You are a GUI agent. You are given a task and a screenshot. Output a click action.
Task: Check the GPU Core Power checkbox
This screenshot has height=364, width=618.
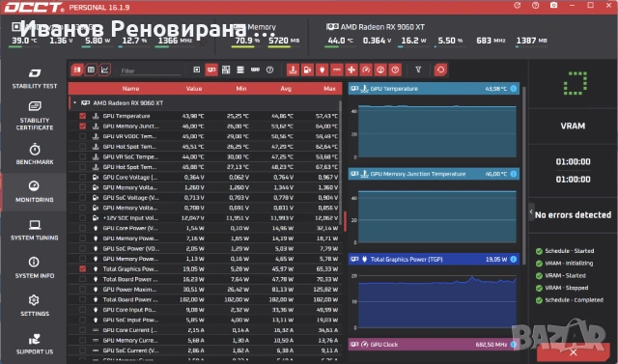pyautogui.click(x=82, y=228)
